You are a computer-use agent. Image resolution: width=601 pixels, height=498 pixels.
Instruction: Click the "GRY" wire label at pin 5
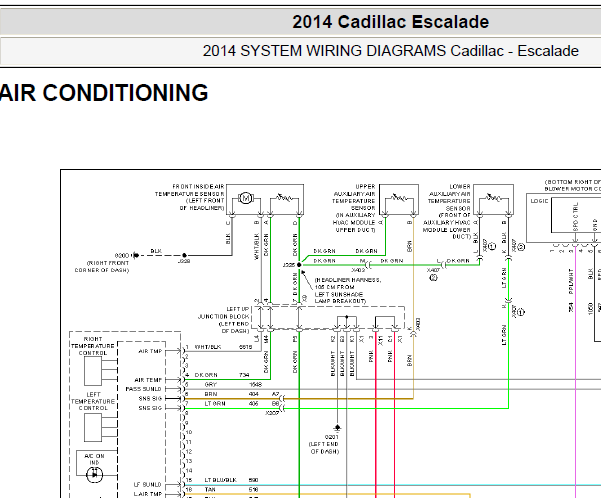point(211,384)
